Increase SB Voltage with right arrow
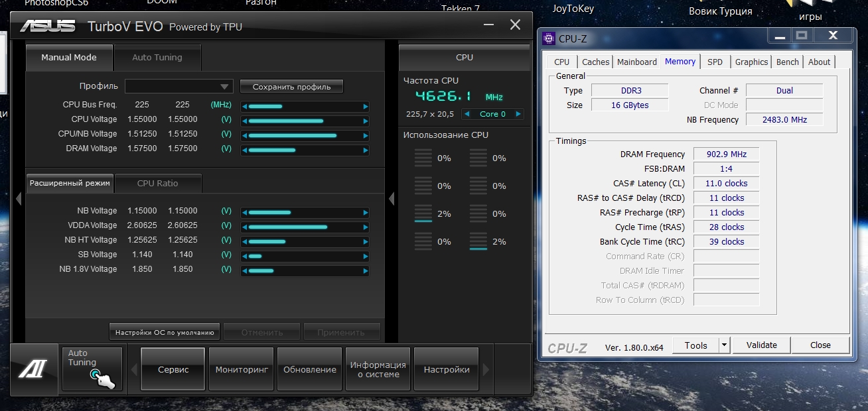The image size is (868, 411). pos(366,256)
